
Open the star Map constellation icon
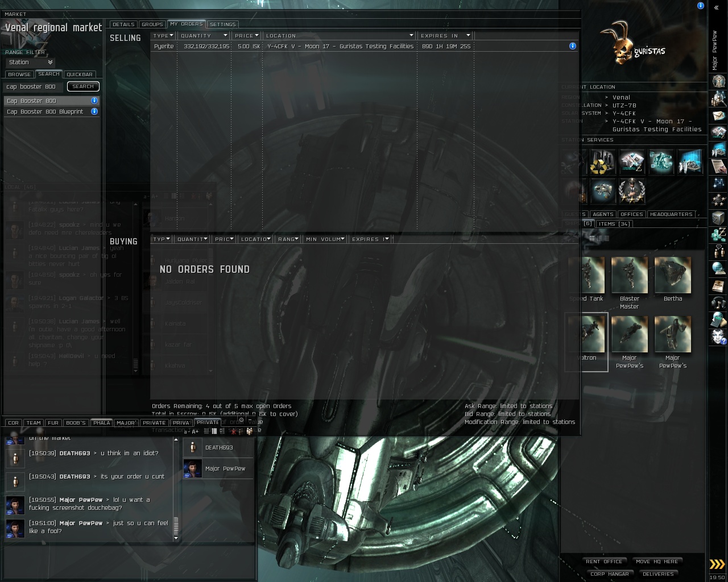tap(718, 183)
